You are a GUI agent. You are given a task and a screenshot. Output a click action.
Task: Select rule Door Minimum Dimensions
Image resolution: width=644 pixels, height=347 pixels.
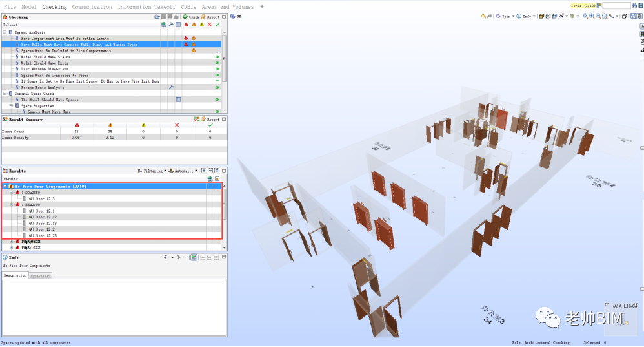coord(45,69)
